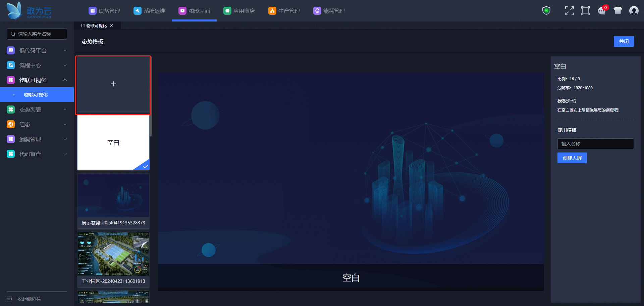Click the 创建大屏 button
This screenshot has width=644, height=306.
click(572, 158)
